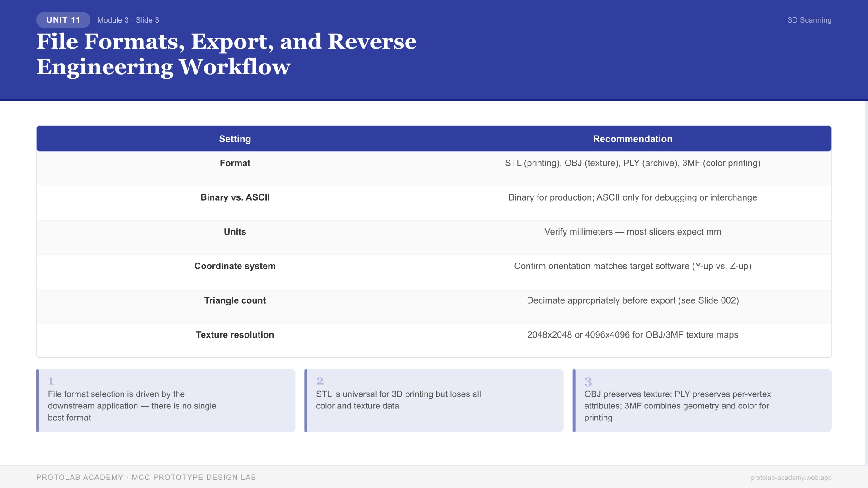Open protolab-academy.web.app link
This screenshot has width=868, height=488.
click(x=790, y=477)
